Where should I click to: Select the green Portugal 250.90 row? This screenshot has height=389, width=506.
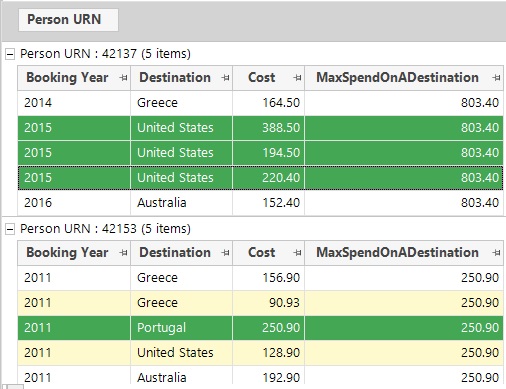[260, 328]
